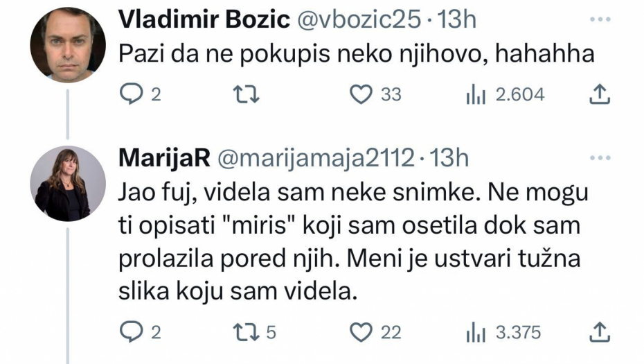Open Vladimir's tweet via 13h timestamp
Screen dimensions: 644x364
pos(458,21)
